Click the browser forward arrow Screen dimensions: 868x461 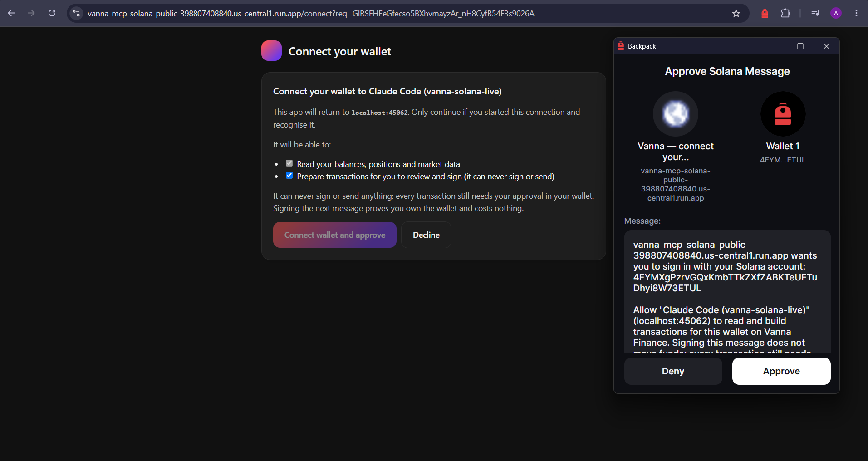(x=31, y=13)
